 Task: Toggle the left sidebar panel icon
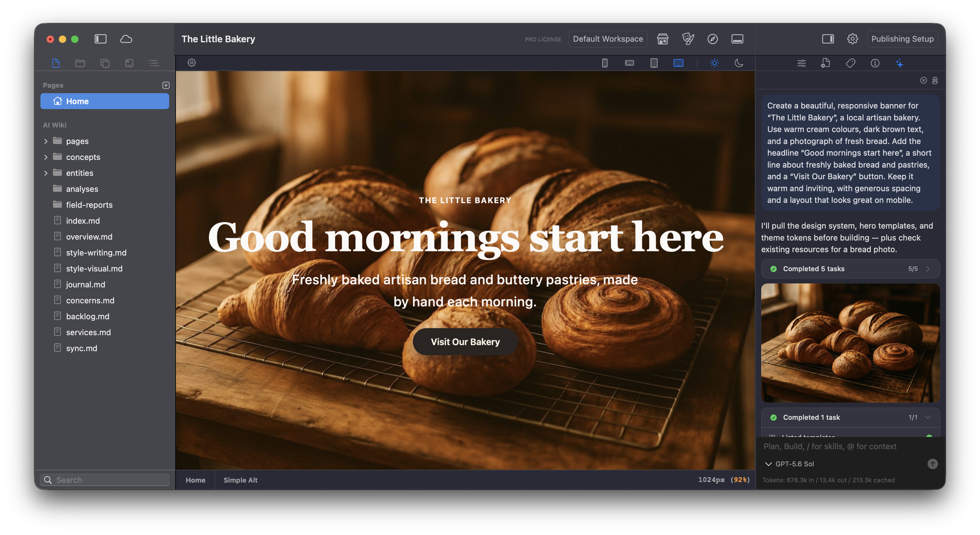click(101, 39)
